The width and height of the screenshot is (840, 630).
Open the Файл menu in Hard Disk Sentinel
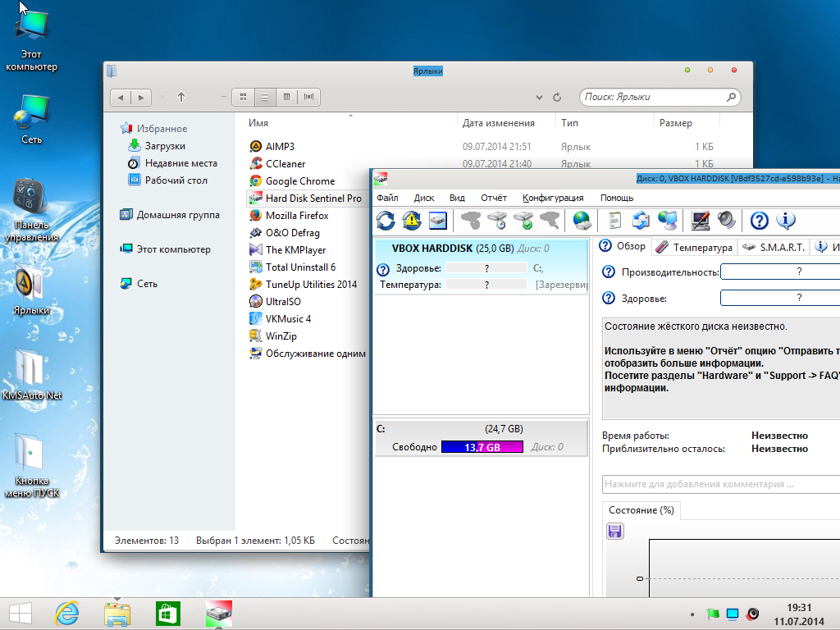387,198
